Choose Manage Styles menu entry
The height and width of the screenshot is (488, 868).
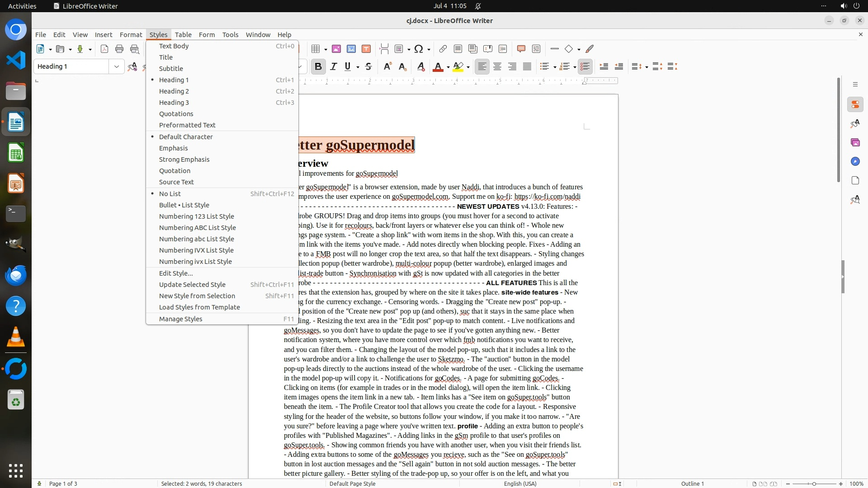(181, 319)
